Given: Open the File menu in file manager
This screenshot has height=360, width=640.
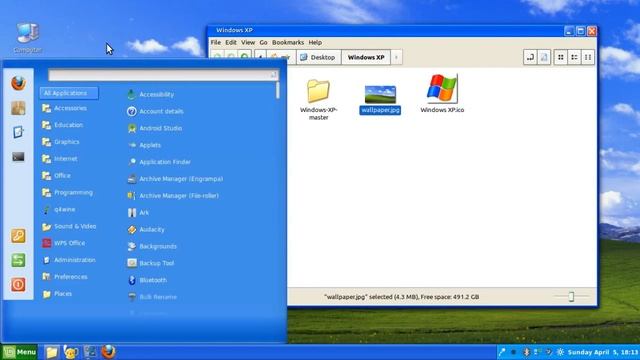Looking at the screenshot, I should [216, 42].
